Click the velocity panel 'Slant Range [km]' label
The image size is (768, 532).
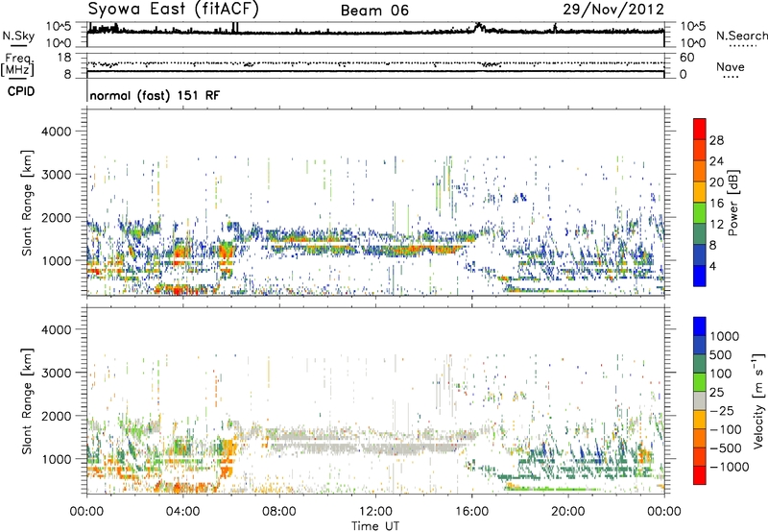[x=27, y=400]
